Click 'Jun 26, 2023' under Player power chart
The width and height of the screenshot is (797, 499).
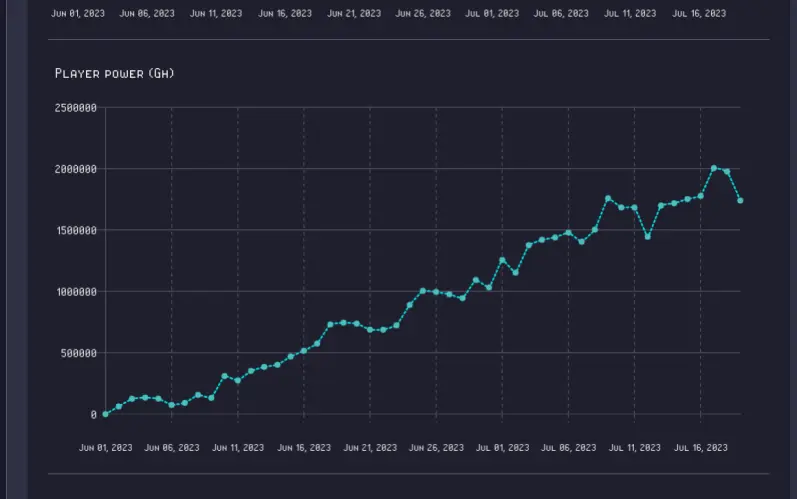point(436,448)
